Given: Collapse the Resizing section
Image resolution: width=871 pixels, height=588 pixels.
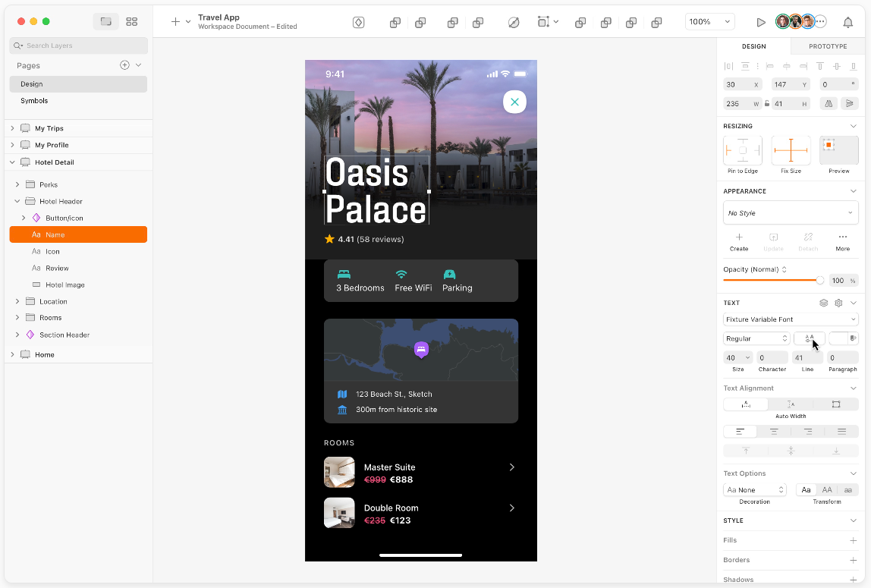Looking at the screenshot, I should coord(854,126).
